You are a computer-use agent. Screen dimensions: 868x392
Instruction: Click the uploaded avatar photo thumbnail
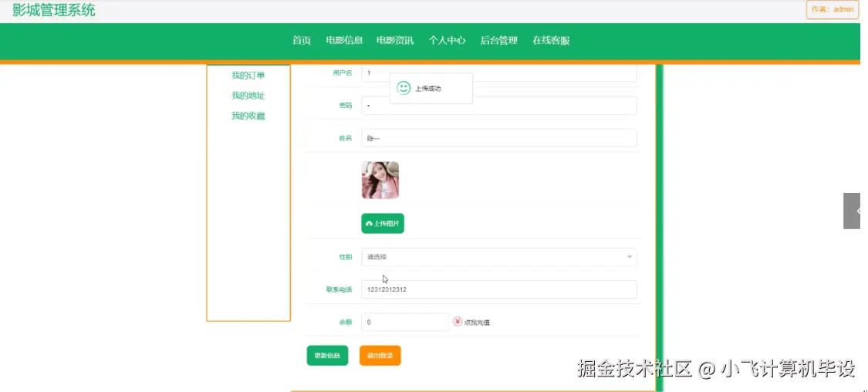[x=380, y=180]
